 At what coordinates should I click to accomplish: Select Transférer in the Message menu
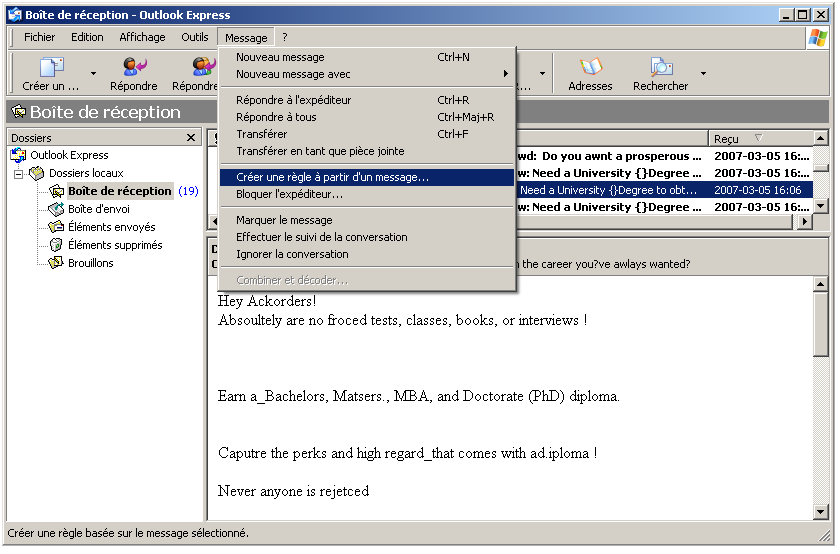click(x=368, y=134)
